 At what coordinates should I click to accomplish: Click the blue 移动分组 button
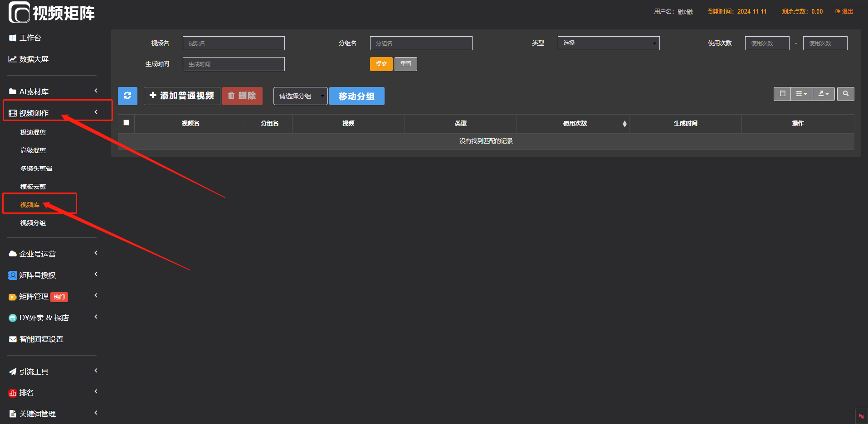coord(357,96)
